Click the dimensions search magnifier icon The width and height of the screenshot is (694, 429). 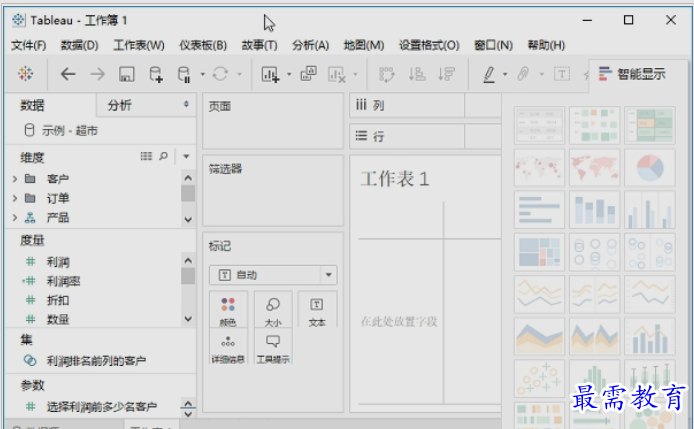163,156
